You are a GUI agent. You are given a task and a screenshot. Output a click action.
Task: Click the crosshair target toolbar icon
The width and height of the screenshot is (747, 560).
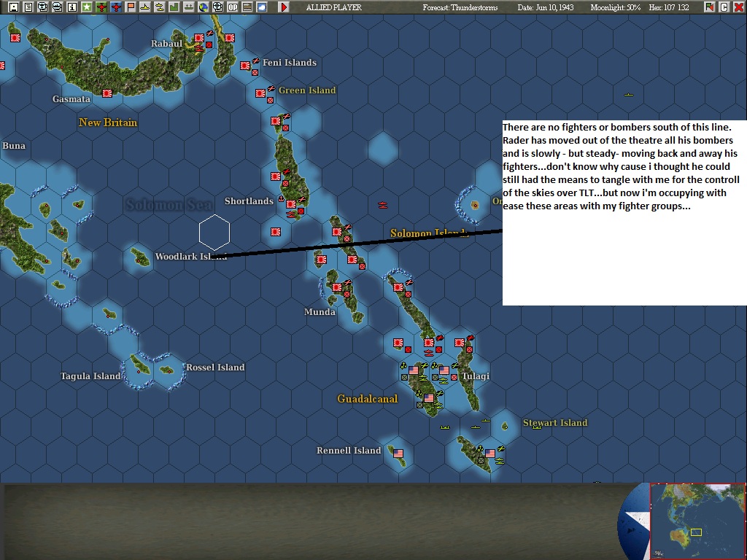pos(217,7)
